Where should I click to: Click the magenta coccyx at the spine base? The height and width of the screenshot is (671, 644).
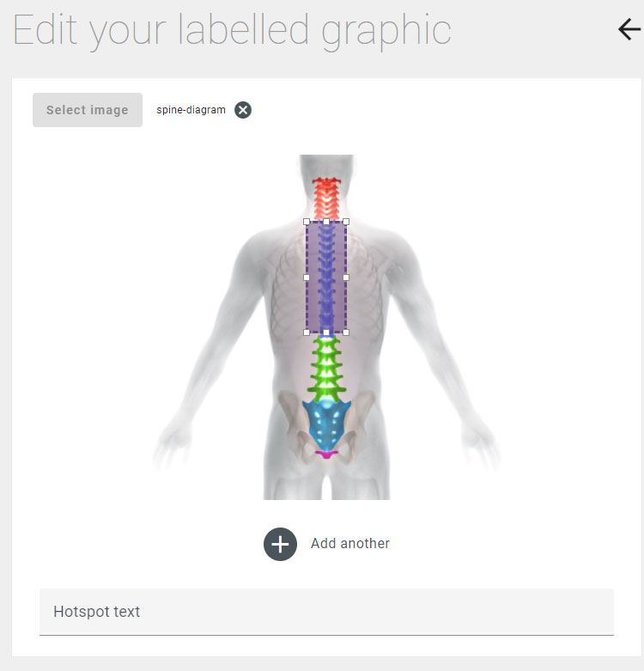pyautogui.click(x=326, y=454)
